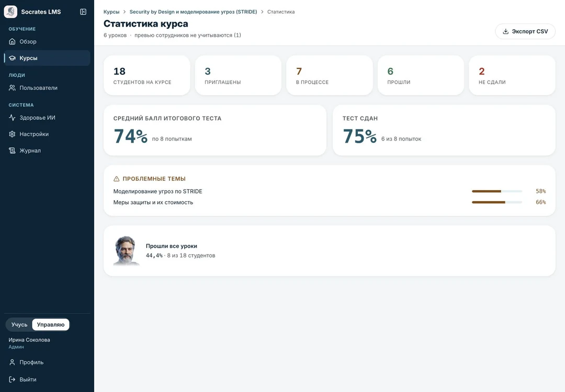Click the home icon beside Обзор
Screen dimensions: 565x392
12,41
